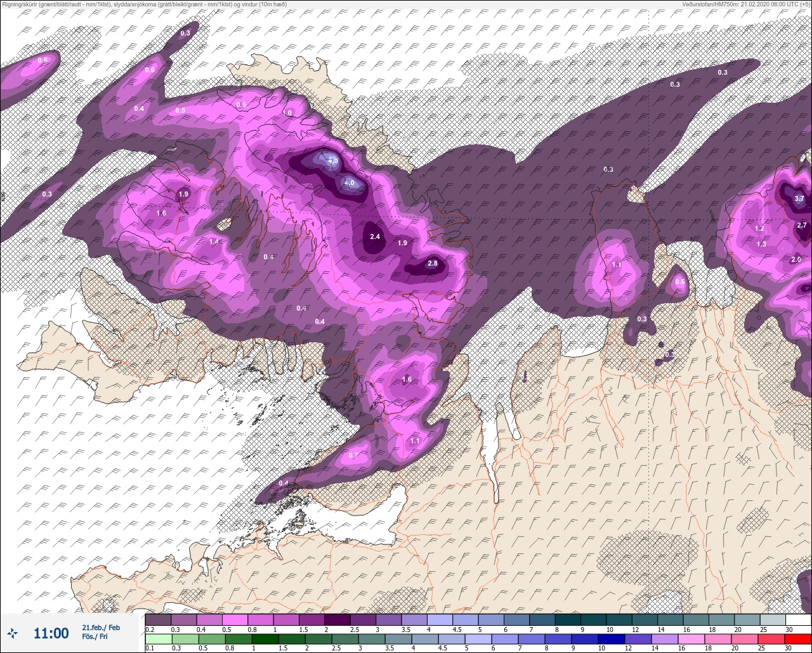Click the 1.2 precipitation value on map
This screenshot has height=653, width=812.
(x=759, y=228)
